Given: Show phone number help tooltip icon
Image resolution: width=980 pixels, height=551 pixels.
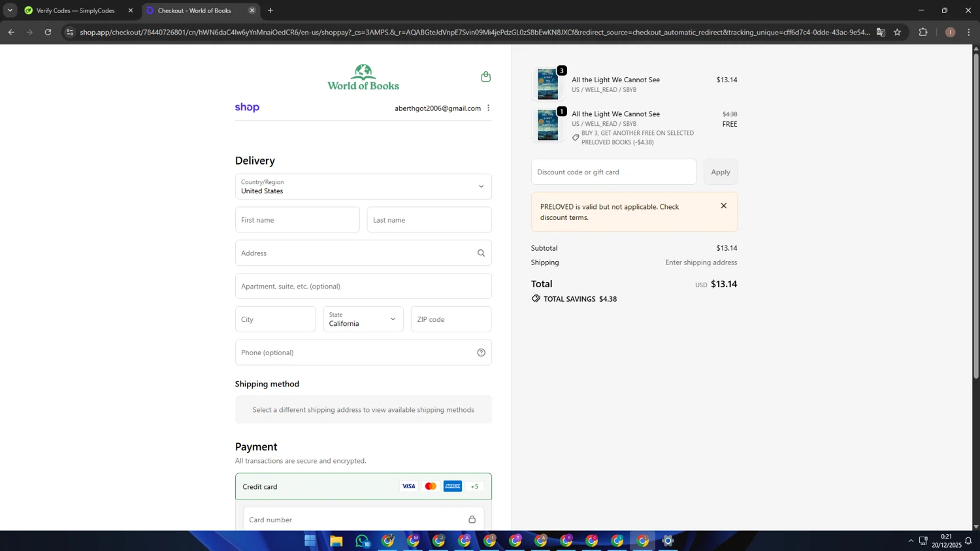Looking at the screenshot, I should (x=481, y=353).
